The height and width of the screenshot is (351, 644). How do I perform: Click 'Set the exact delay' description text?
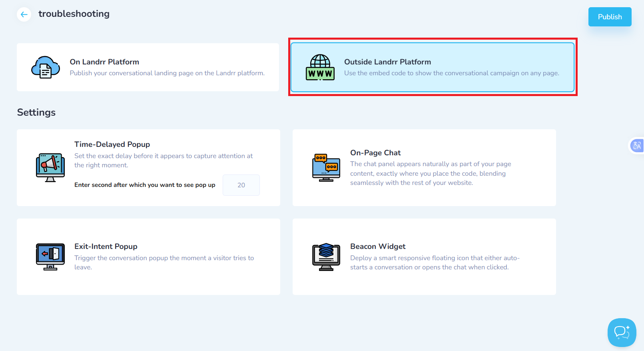(163, 160)
